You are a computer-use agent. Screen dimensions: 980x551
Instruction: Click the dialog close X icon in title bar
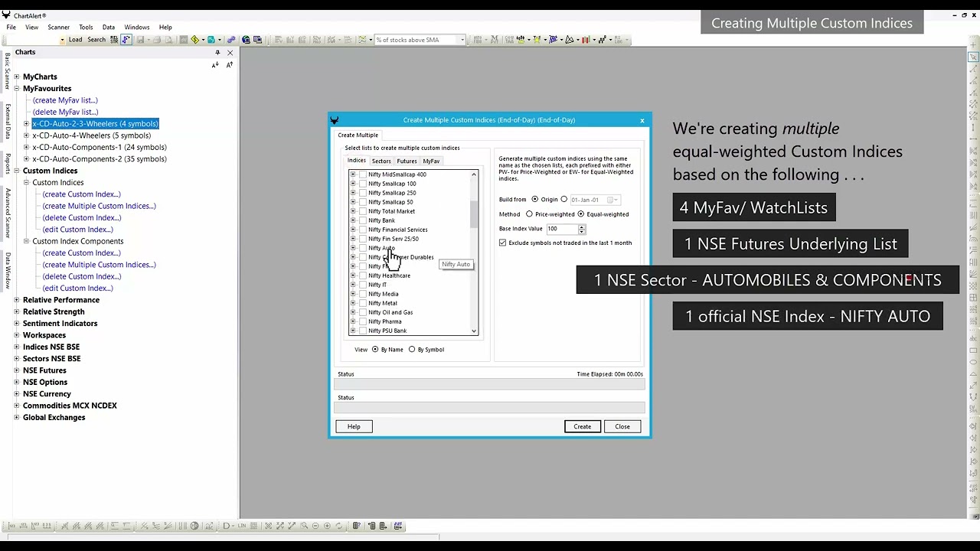click(x=642, y=120)
